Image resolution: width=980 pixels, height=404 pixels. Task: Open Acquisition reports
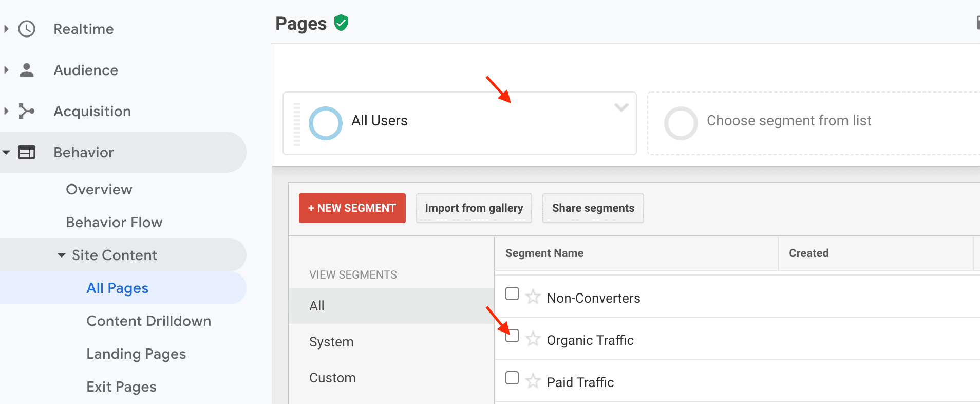(x=92, y=111)
